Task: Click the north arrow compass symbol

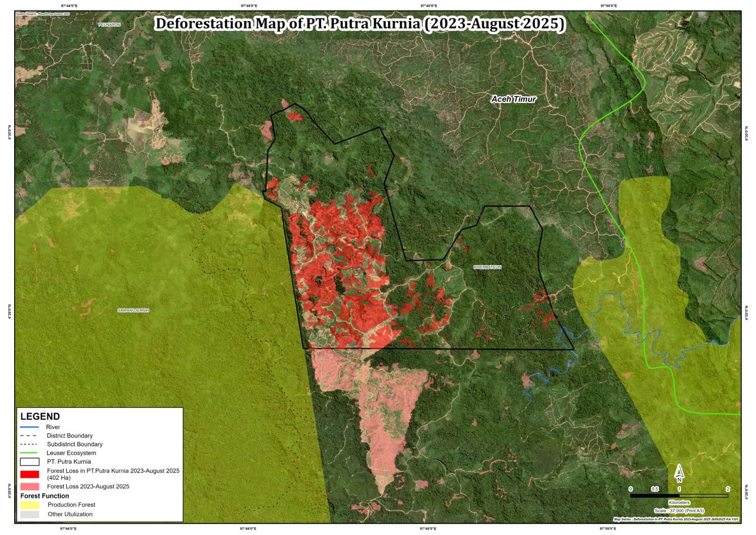Action: [679, 473]
